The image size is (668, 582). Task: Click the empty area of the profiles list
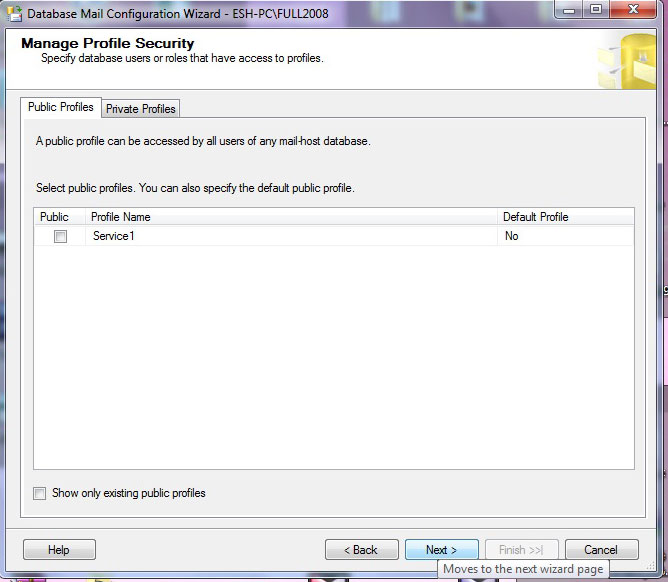coord(333,360)
